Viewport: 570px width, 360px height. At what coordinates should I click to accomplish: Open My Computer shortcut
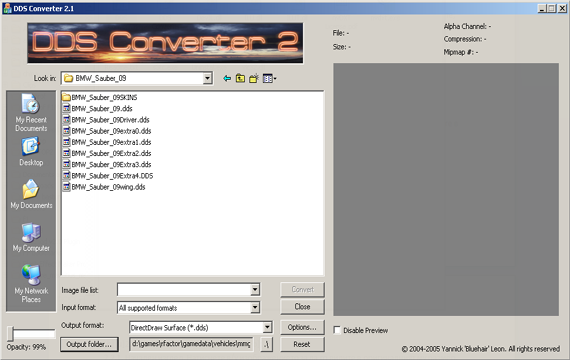coord(31,237)
